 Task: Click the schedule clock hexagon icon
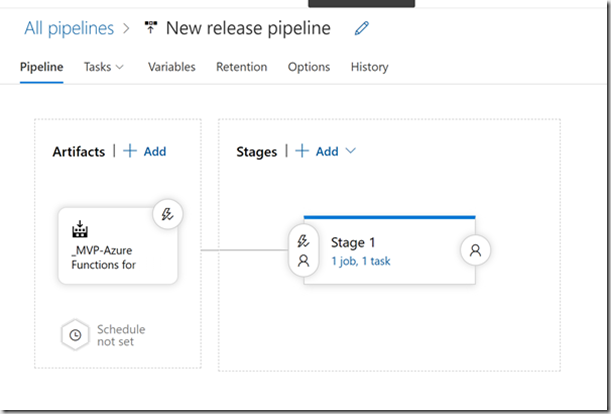(x=75, y=335)
